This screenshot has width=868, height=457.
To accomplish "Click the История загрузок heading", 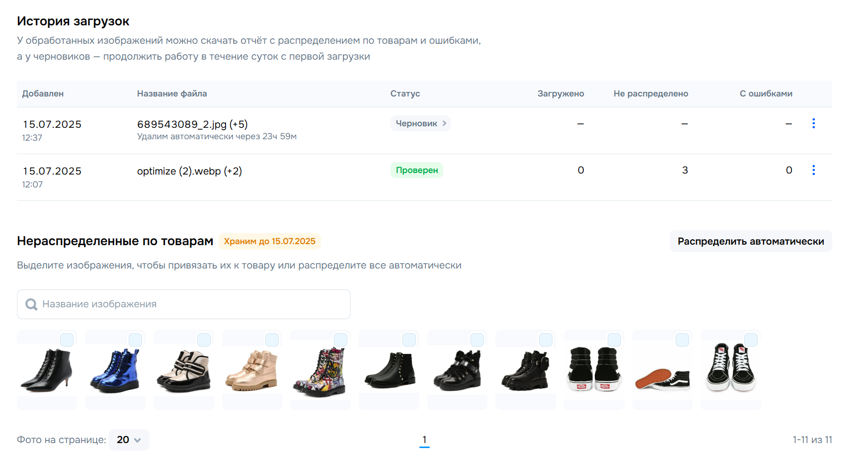I will tap(73, 21).
